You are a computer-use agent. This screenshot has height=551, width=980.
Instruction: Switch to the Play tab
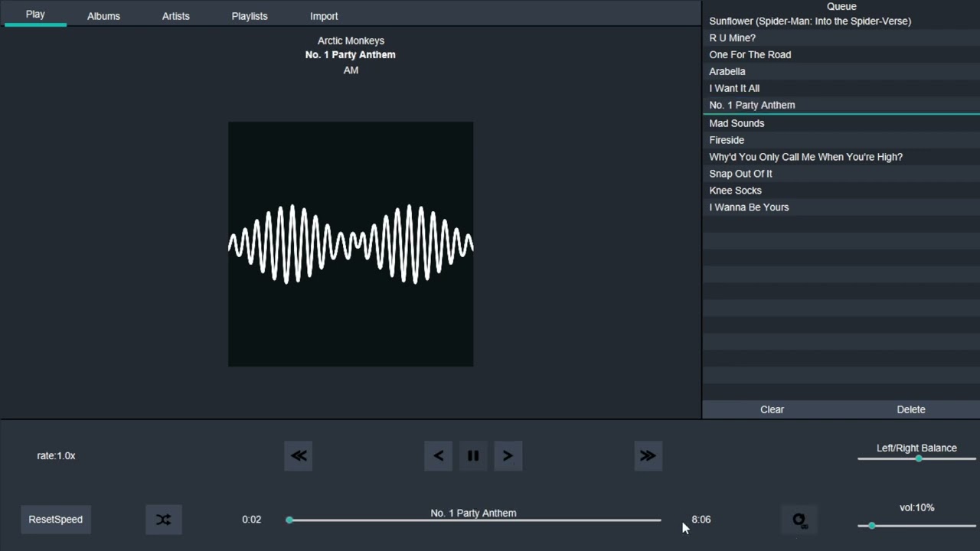(x=35, y=15)
